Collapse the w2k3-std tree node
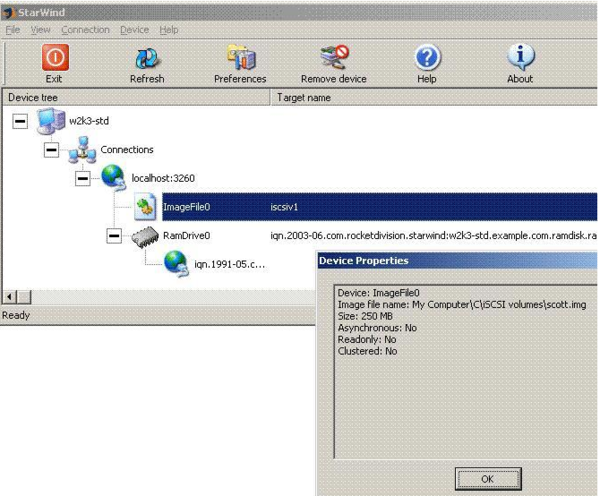 [20, 121]
